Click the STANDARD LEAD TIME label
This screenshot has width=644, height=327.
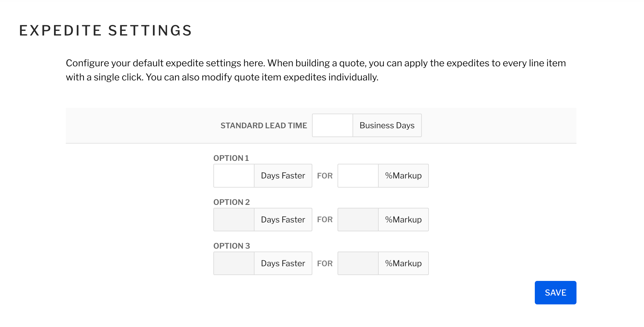(264, 125)
